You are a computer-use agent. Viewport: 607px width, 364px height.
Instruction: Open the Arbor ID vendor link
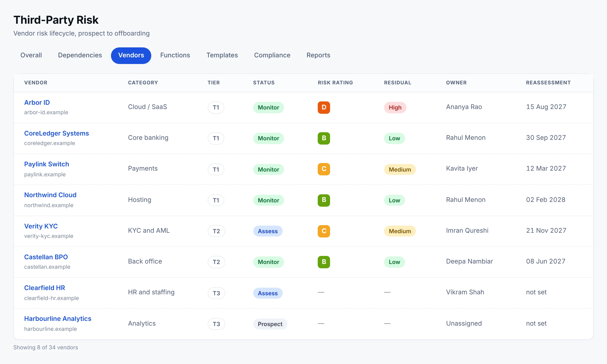click(x=37, y=102)
